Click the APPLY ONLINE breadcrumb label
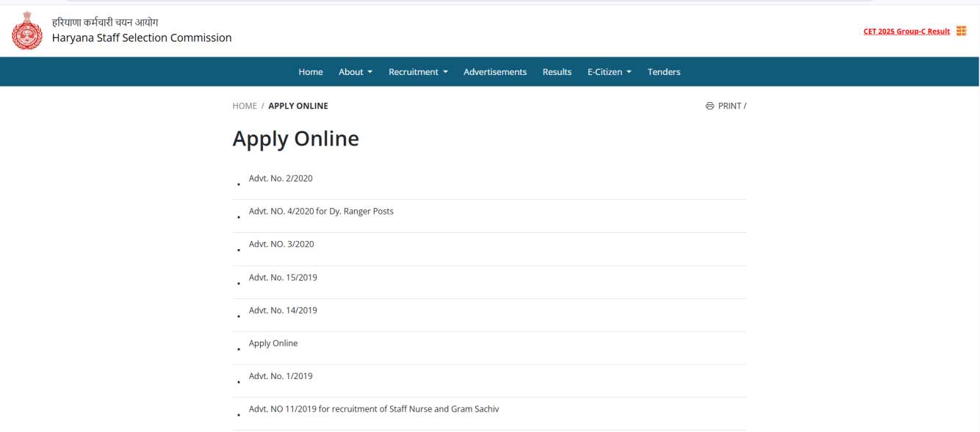This screenshot has height=432, width=980. point(298,105)
